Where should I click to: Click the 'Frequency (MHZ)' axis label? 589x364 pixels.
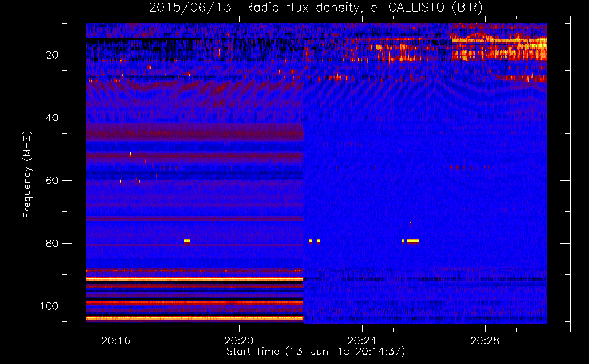[x=27, y=175]
